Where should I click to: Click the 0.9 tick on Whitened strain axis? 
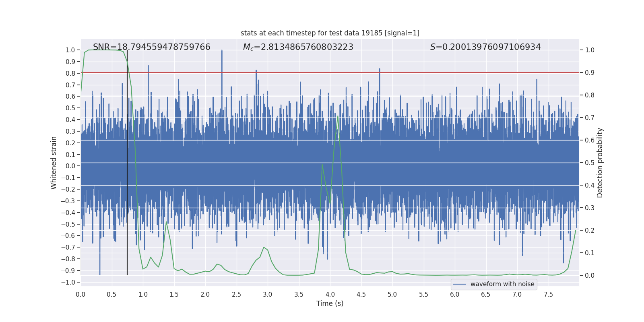tap(70, 62)
